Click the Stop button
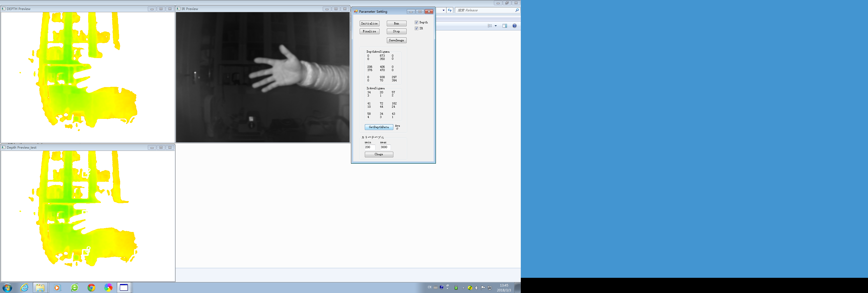 396,31
